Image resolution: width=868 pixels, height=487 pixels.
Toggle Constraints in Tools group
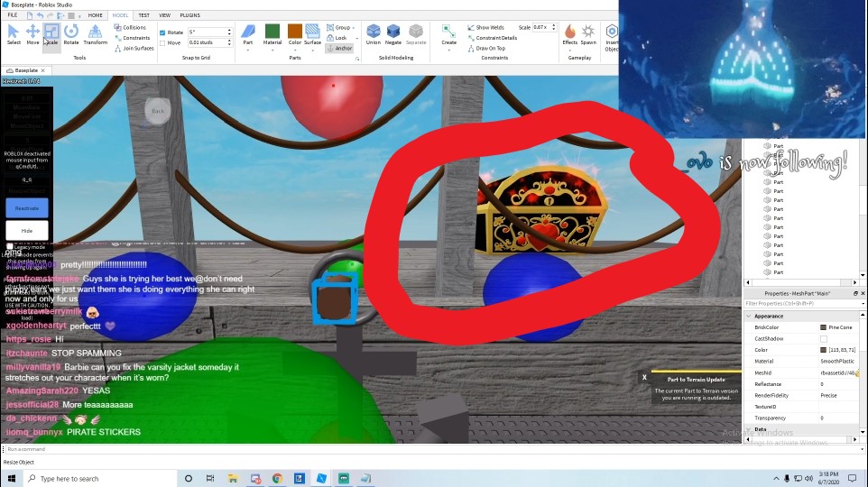133,38
